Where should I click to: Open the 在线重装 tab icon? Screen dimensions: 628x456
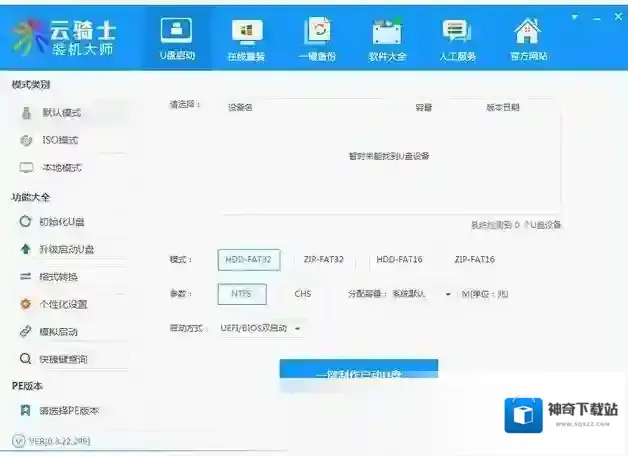246,38
